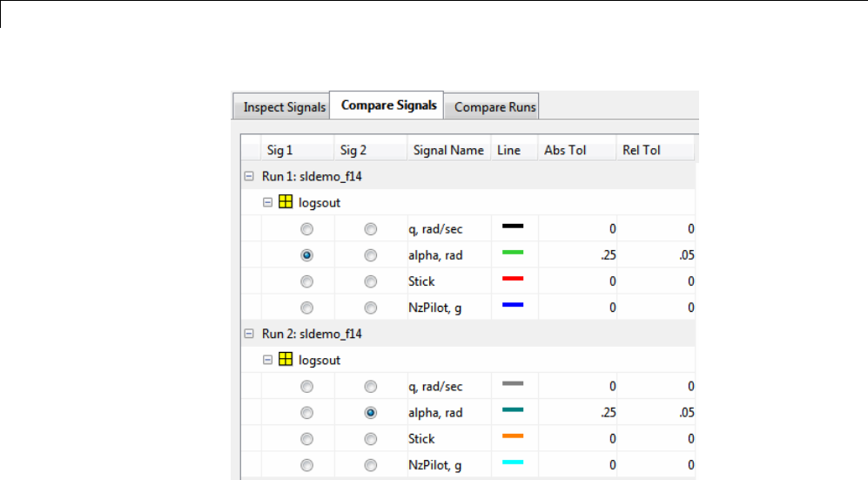
Task: Collapse logsout node under Run 1
Action: pos(268,203)
